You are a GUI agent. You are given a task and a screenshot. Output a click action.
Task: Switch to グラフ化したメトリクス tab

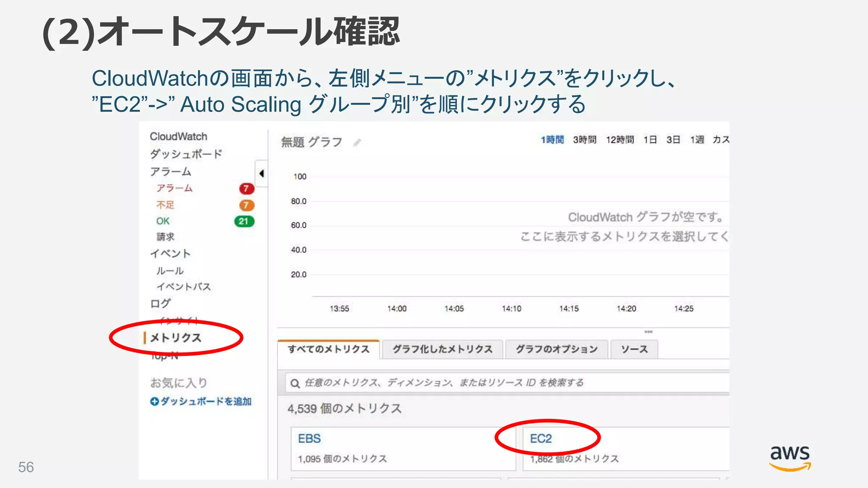tap(442, 349)
